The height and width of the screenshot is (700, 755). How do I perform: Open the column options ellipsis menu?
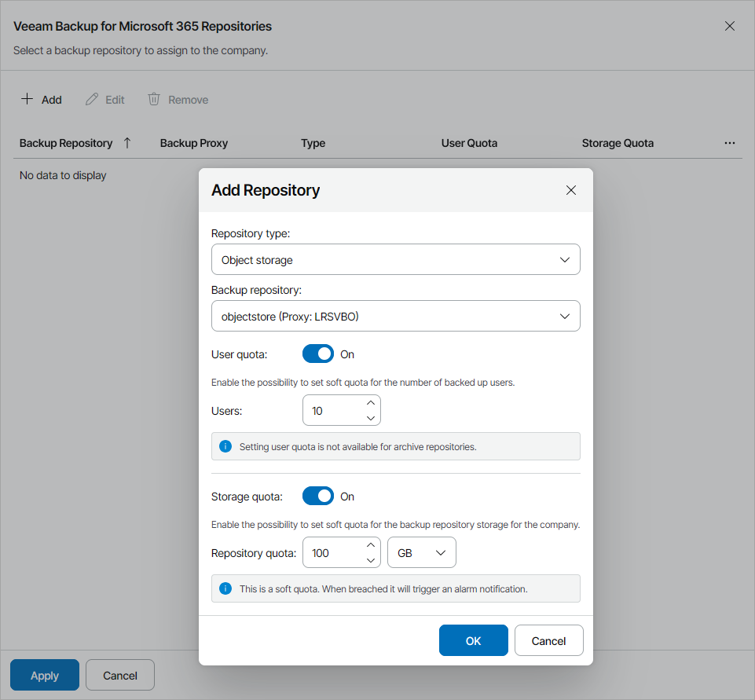(x=730, y=143)
